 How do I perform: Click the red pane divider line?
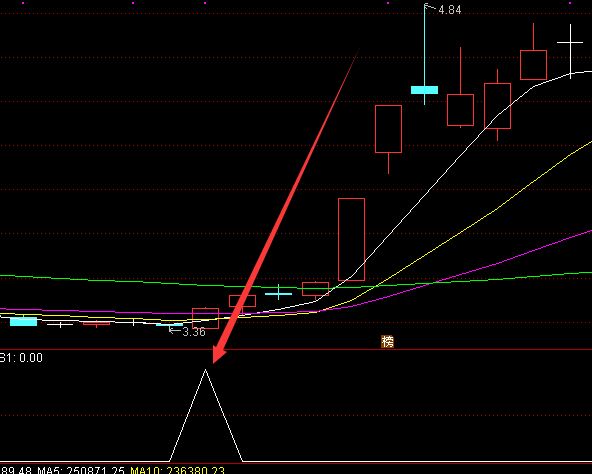296,349
